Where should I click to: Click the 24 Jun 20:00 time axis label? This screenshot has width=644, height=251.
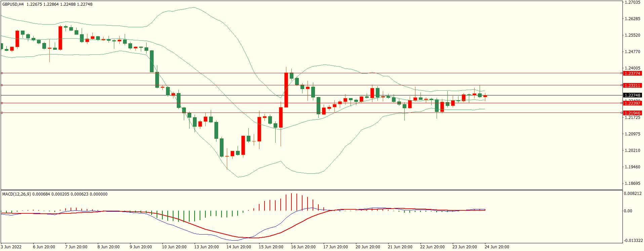497,247
